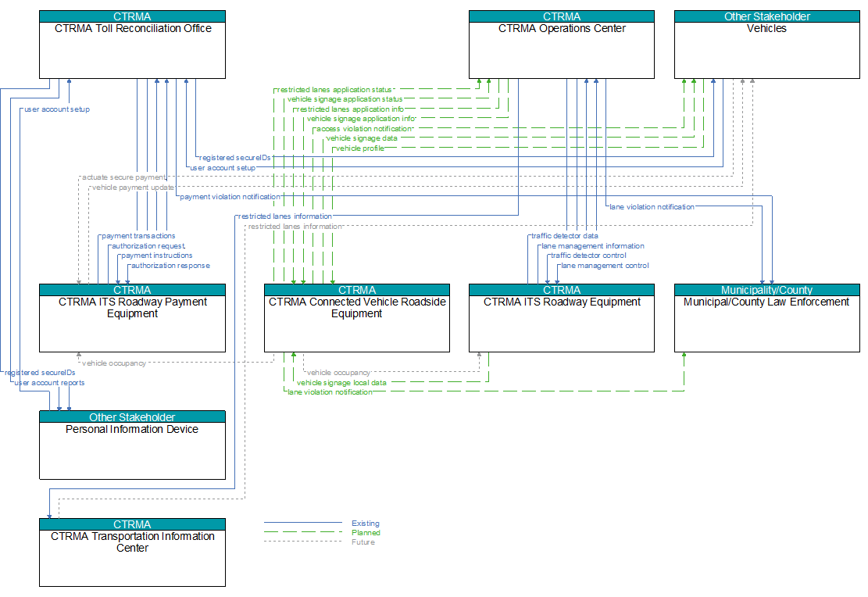Select the CTRMA Operations Center box

561,45
